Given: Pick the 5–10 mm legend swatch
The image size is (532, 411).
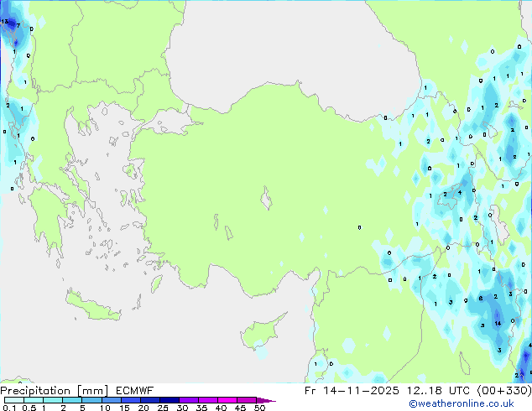Looking at the screenshot, I should [91, 400].
